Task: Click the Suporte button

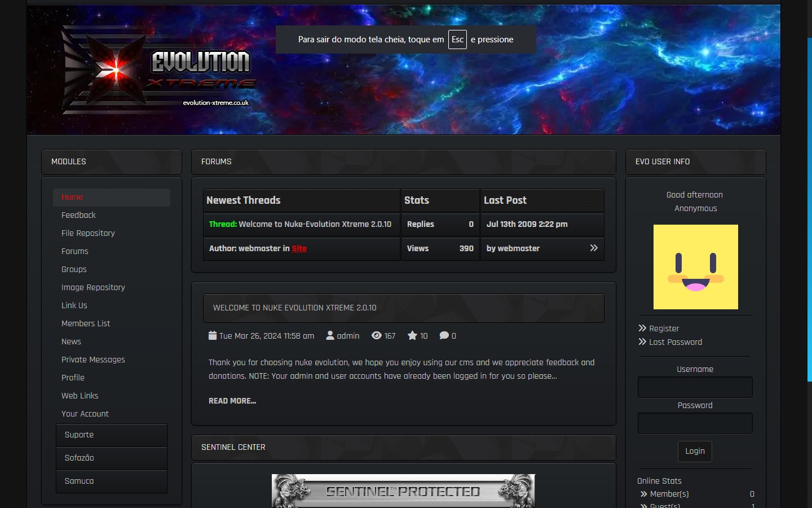Action: pos(112,435)
